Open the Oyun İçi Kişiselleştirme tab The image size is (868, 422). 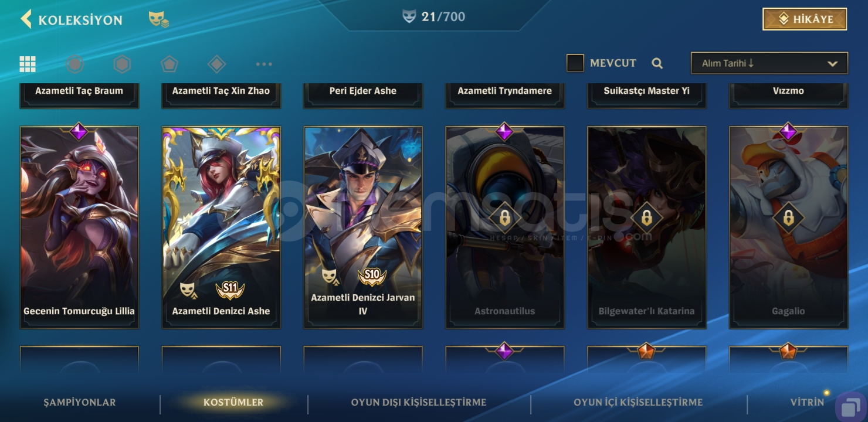click(x=638, y=403)
